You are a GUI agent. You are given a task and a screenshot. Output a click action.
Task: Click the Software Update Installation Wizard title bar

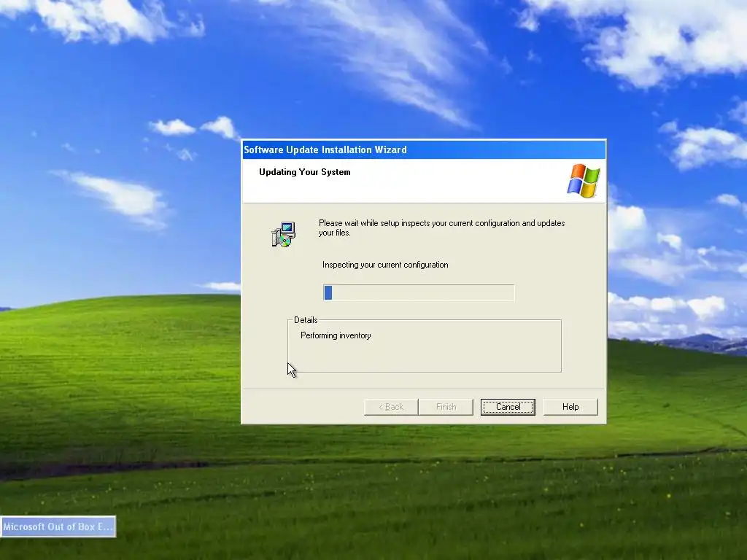pyautogui.click(x=424, y=149)
